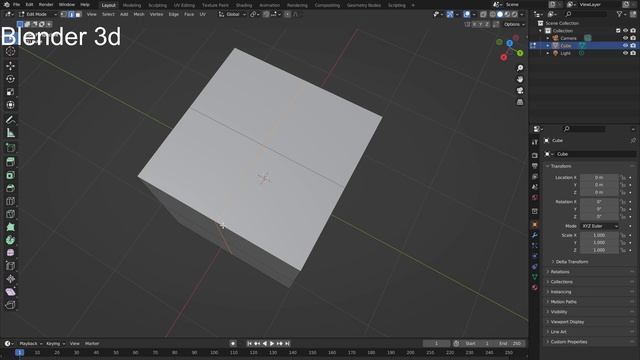Open the Mesh menu in viewport header
Image resolution: width=640 pixels, height=360 pixels.
pos(139,14)
